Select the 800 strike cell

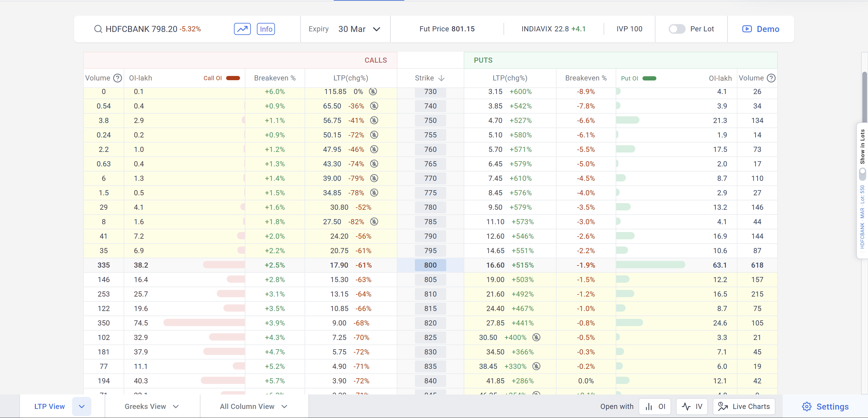(x=430, y=265)
